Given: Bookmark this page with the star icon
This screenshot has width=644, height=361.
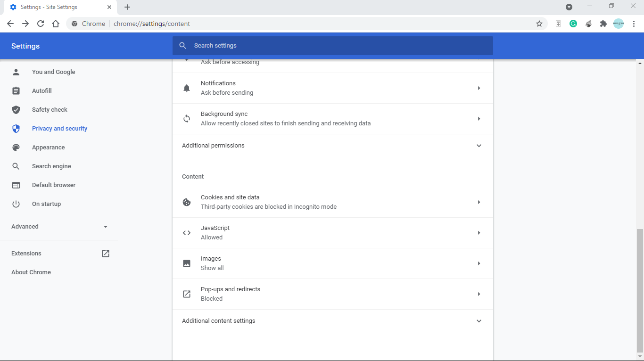Looking at the screenshot, I should (539, 24).
